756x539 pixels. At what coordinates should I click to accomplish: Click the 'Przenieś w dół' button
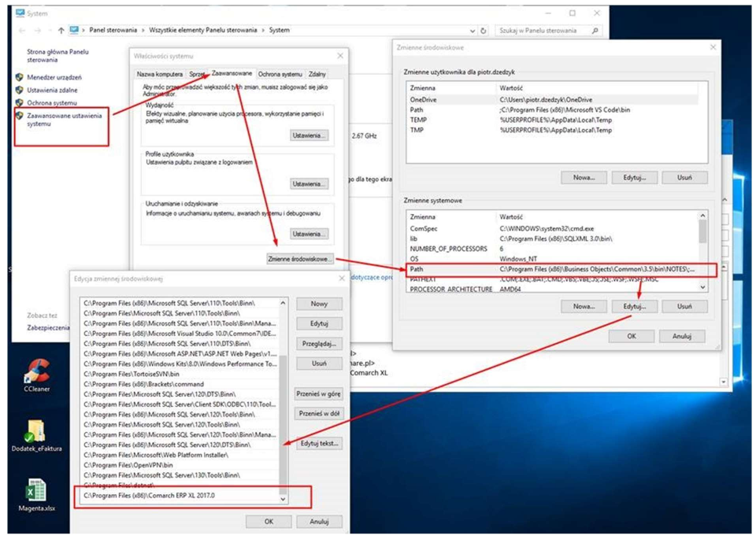tap(319, 414)
